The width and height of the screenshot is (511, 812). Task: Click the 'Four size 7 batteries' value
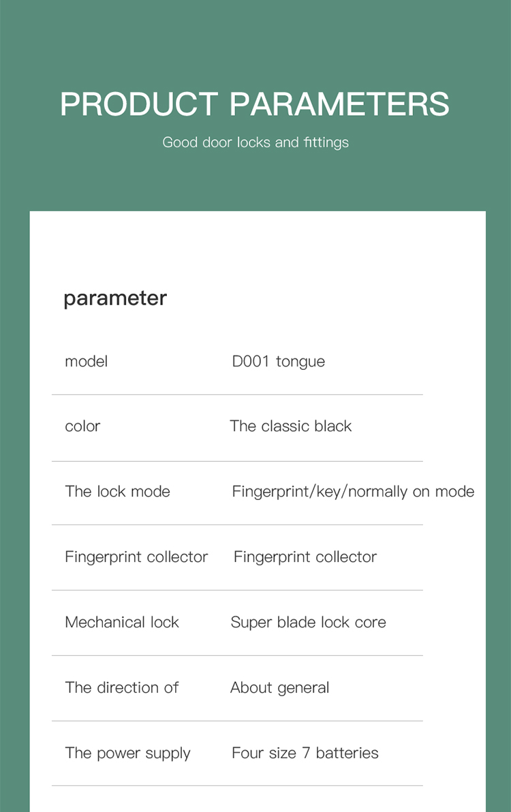coord(305,753)
